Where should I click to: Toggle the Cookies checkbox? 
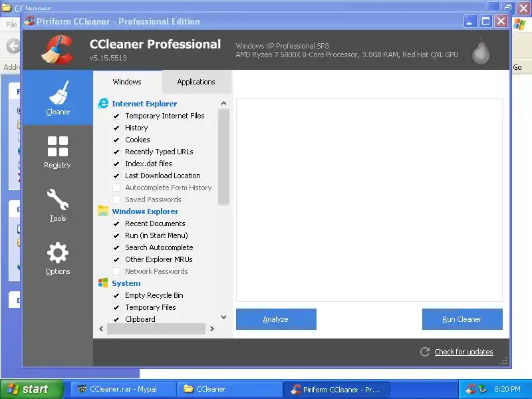116,140
